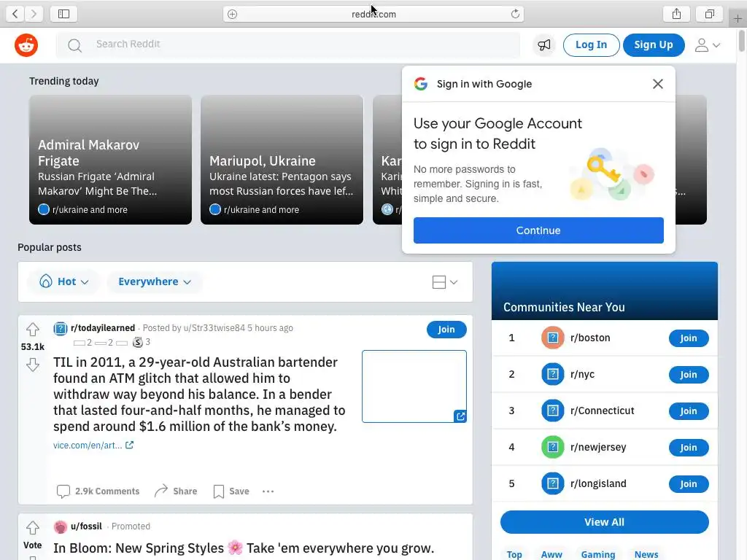This screenshot has width=747, height=560.
Task: Focus the Search Reddit field
Action: pyautogui.click(x=287, y=44)
